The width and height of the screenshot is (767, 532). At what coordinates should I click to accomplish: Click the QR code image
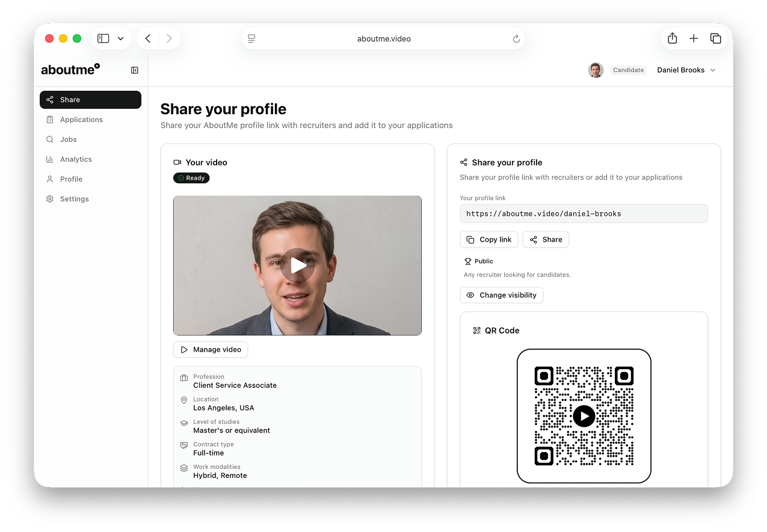[584, 416]
